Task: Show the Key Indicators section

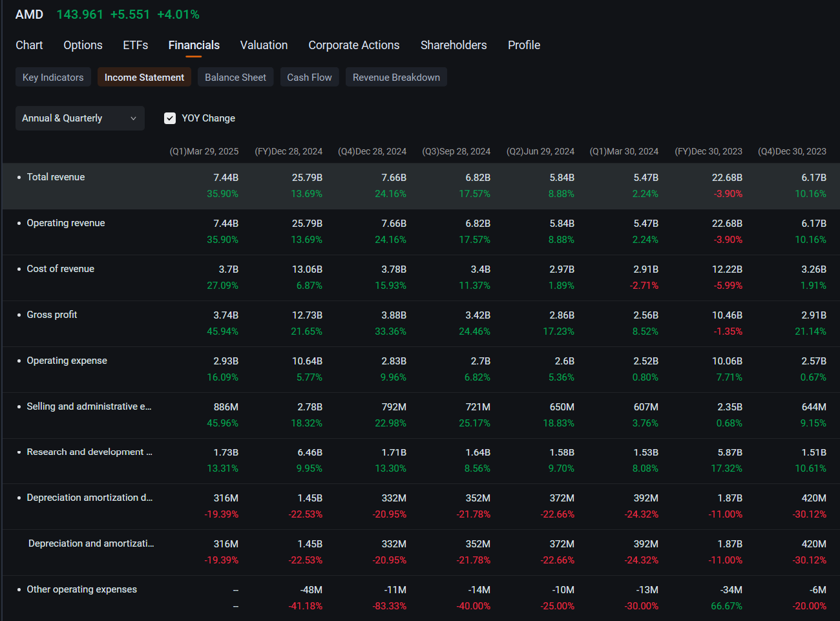Action: click(x=53, y=78)
